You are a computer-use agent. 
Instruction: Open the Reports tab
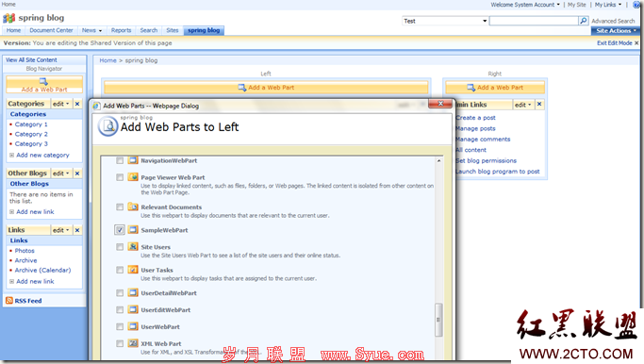pyautogui.click(x=121, y=30)
